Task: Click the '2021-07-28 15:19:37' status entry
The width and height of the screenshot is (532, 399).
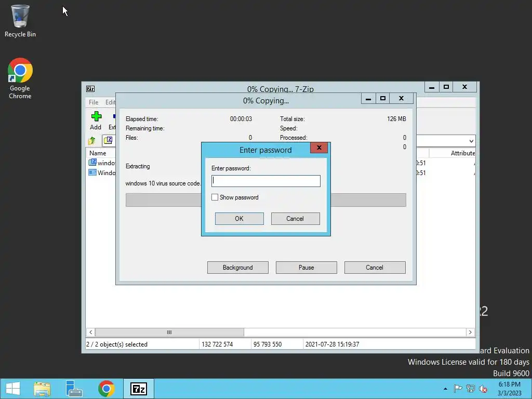Action: coord(332,344)
